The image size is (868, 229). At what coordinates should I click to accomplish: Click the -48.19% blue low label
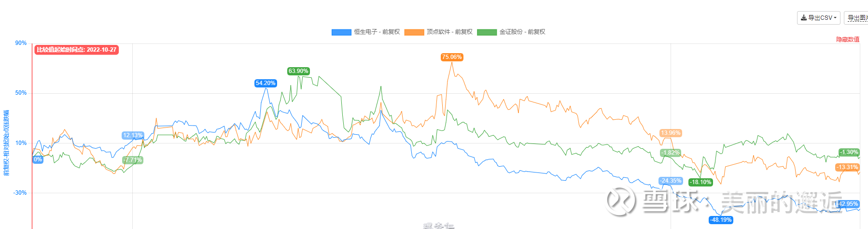pos(721,220)
